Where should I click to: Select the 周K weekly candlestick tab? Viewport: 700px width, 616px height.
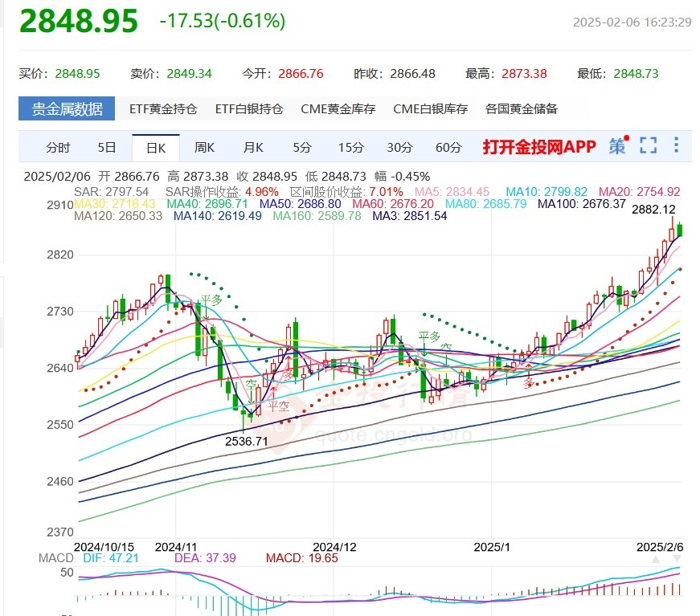[204, 147]
